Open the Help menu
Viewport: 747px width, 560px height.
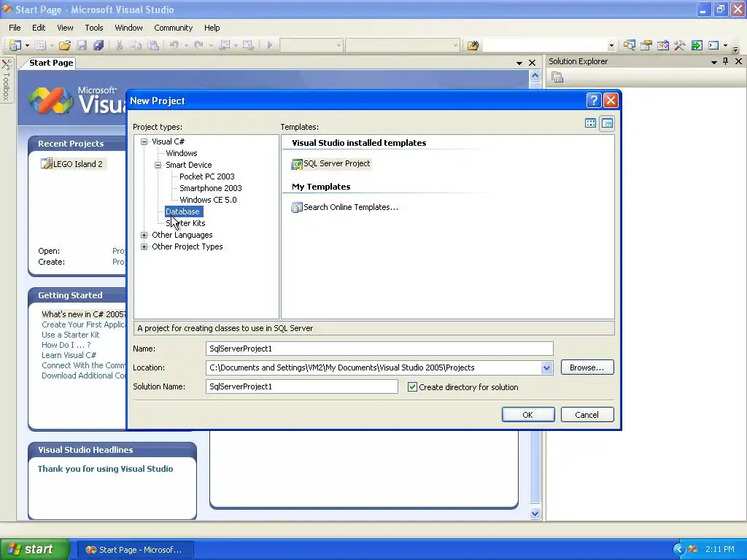coord(212,28)
